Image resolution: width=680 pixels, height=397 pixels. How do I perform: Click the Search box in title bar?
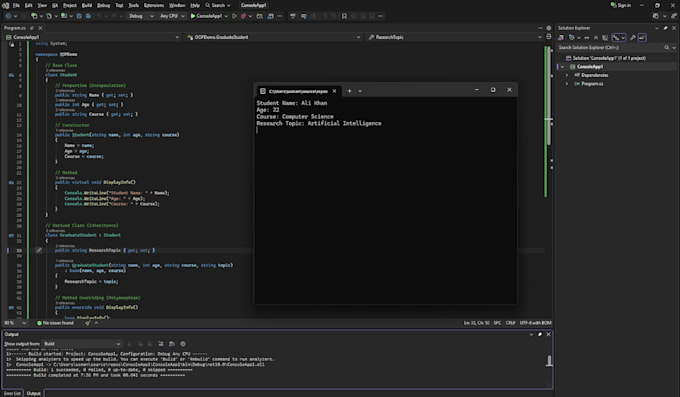[x=218, y=5]
